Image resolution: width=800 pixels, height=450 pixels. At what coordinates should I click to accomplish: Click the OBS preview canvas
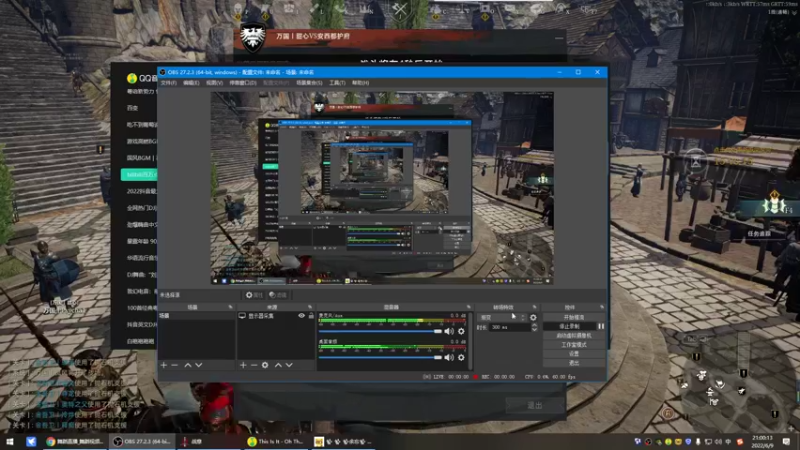click(382, 188)
